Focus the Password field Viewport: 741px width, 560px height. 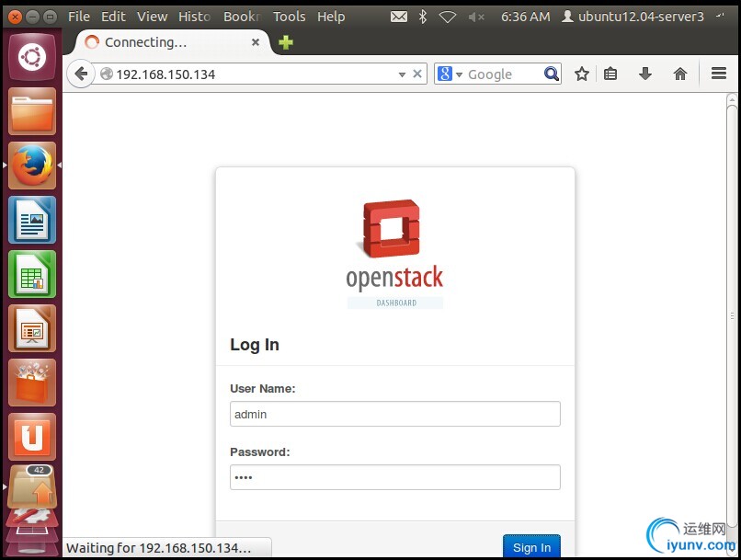[x=395, y=477]
